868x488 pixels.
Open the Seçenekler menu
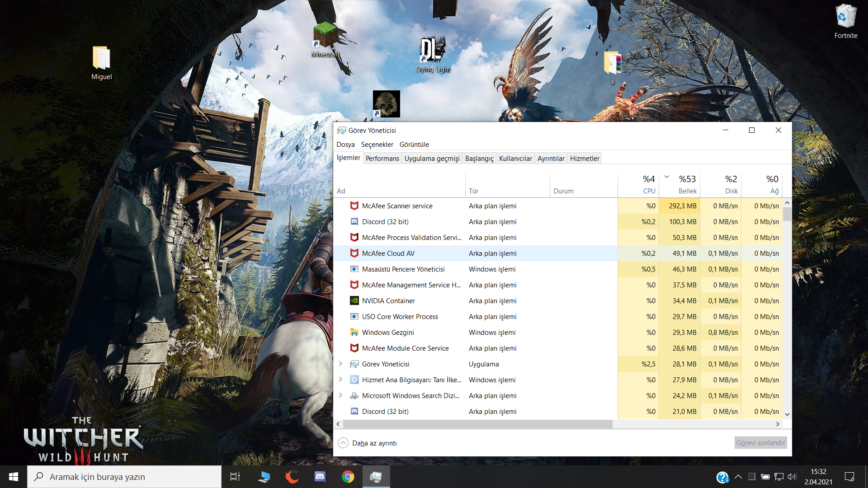tap(377, 144)
